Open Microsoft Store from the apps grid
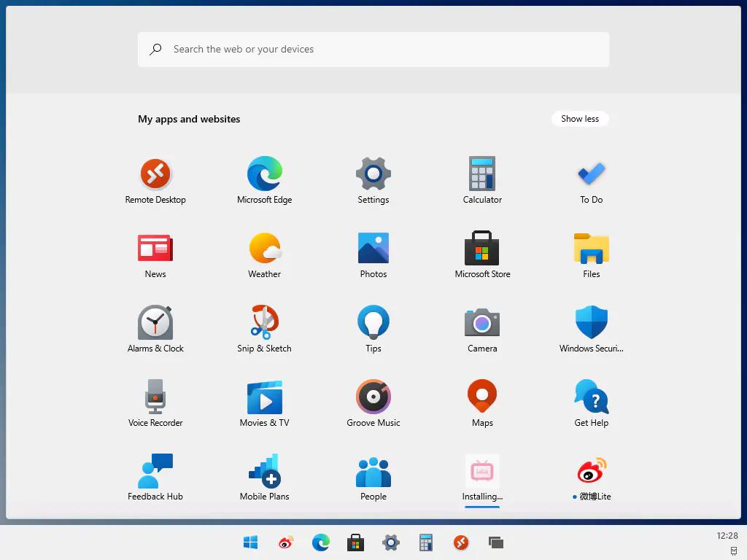Image resolution: width=747 pixels, height=560 pixels. coord(482,248)
